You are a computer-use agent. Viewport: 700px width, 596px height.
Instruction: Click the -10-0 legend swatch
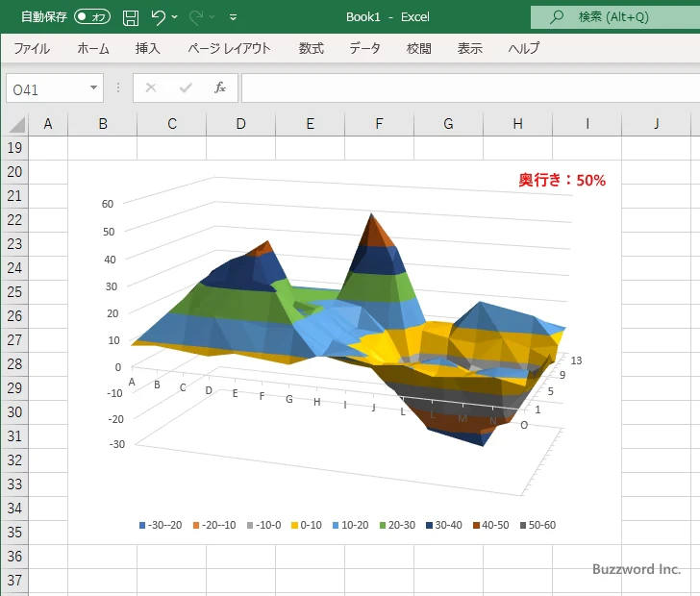(250, 526)
